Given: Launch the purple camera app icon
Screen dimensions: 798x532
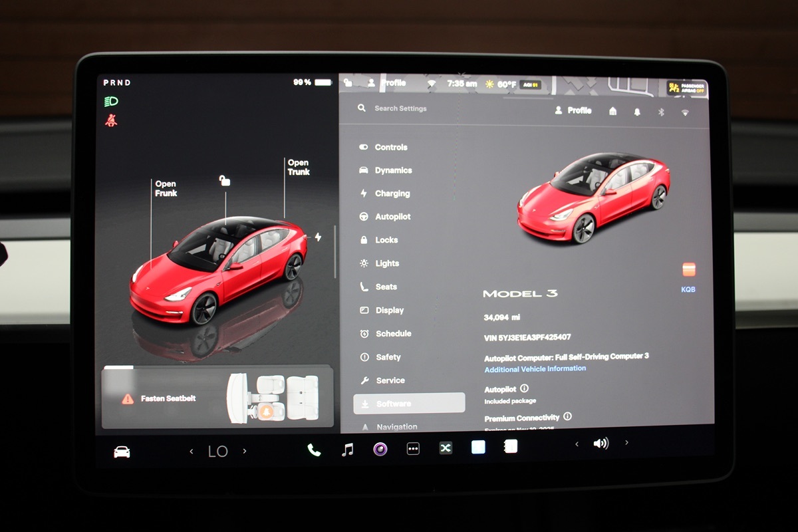Looking at the screenshot, I should tap(380, 450).
